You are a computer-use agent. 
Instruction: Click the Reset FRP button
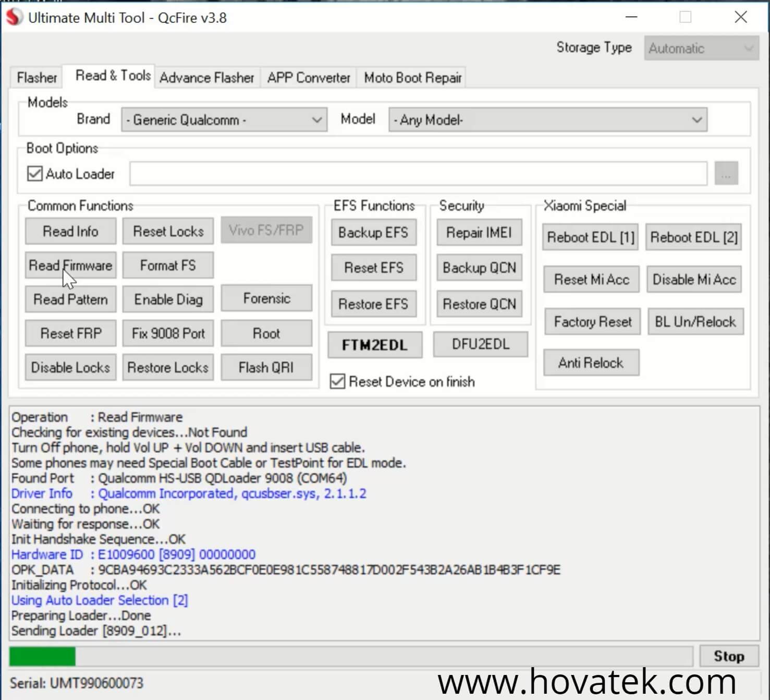[x=70, y=333]
